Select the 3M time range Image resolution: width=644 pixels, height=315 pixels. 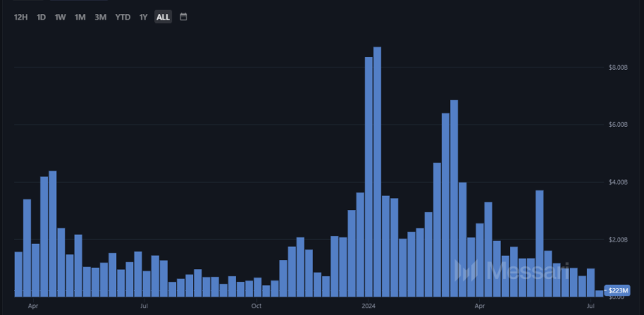click(x=100, y=17)
